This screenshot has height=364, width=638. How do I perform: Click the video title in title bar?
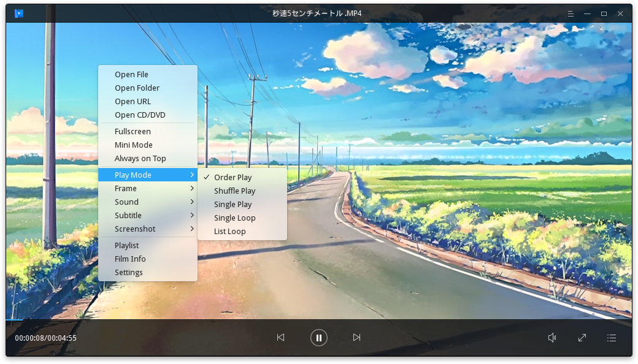[317, 13]
